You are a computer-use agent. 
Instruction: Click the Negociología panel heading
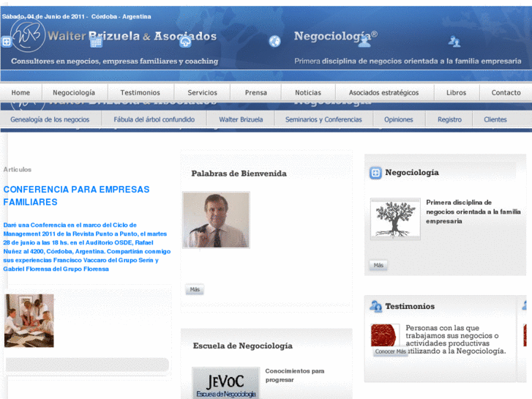pyautogui.click(x=412, y=173)
